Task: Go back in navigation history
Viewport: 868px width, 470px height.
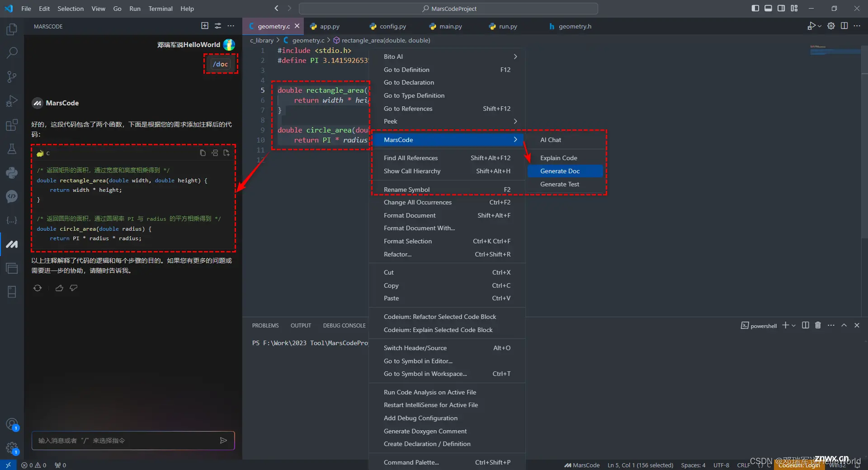Action: (x=277, y=8)
